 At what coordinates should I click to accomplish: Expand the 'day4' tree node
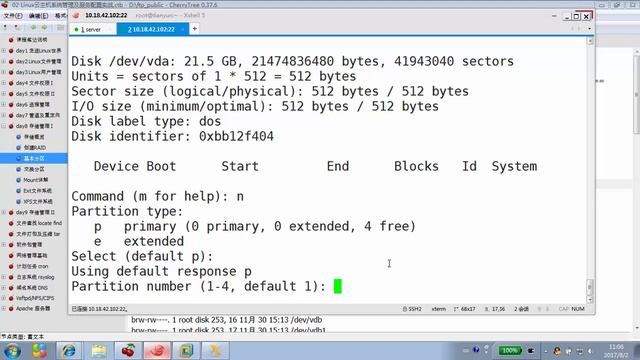4,83
